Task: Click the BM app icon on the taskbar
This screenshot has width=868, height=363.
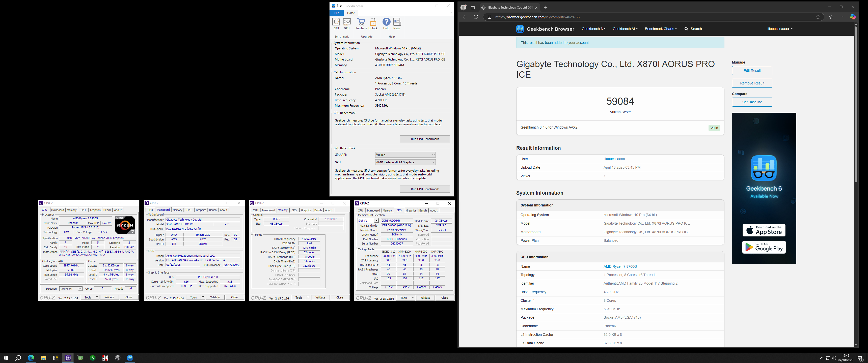Action: [56, 358]
